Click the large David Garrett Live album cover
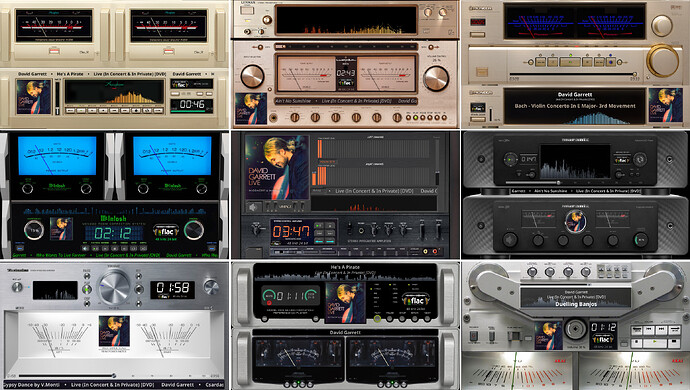Screen dimensions: 690x390 277,167
